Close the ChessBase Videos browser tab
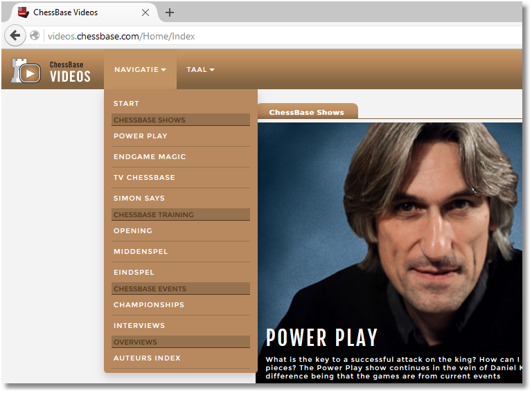The width and height of the screenshot is (532, 393). pyautogui.click(x=145, y=12)
